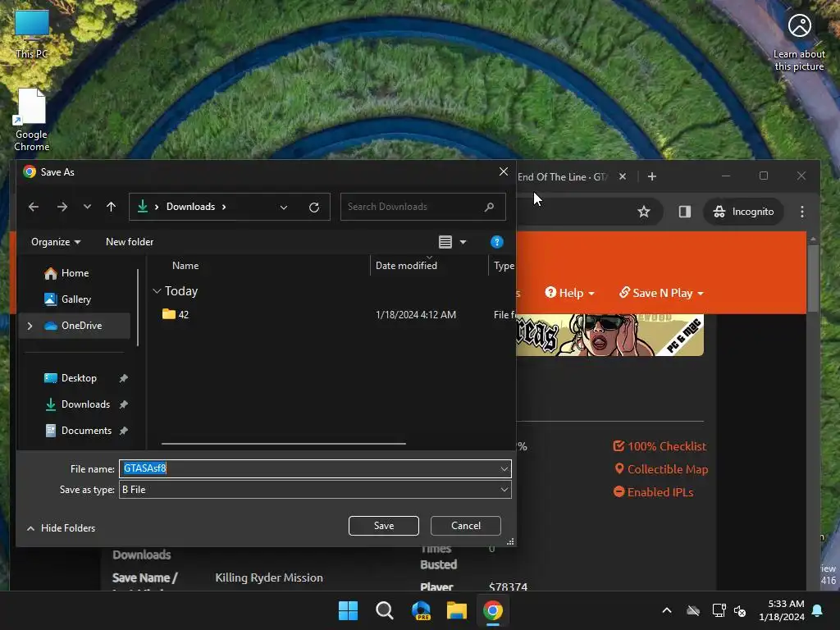Viewport: 840px width, 630px height.
Task: Click the GTA San Andreas banner image
Action: [609, 336]
